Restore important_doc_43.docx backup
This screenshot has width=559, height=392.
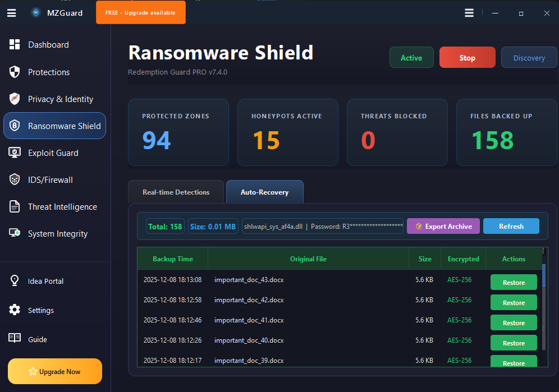tap(513, 283)
